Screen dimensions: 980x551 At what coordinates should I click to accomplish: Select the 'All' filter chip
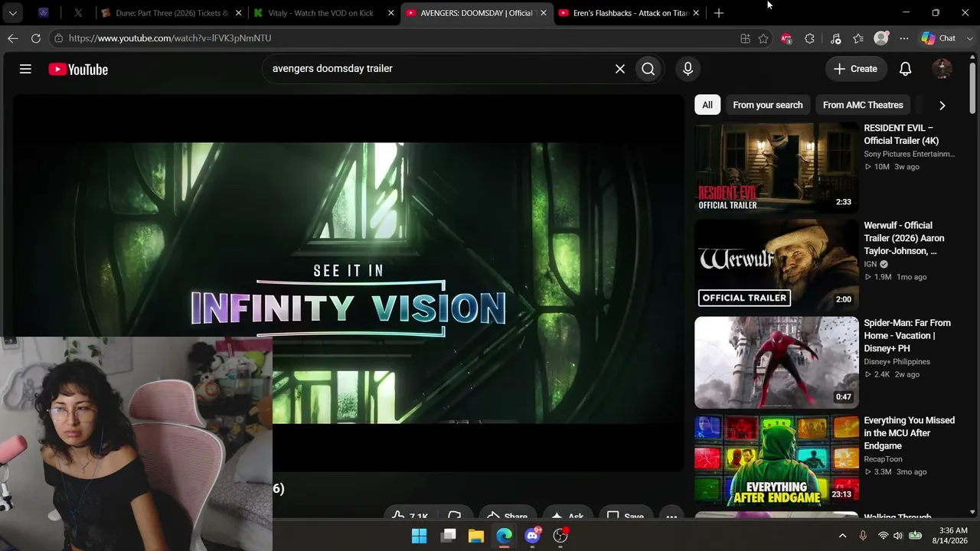[707, 105]
